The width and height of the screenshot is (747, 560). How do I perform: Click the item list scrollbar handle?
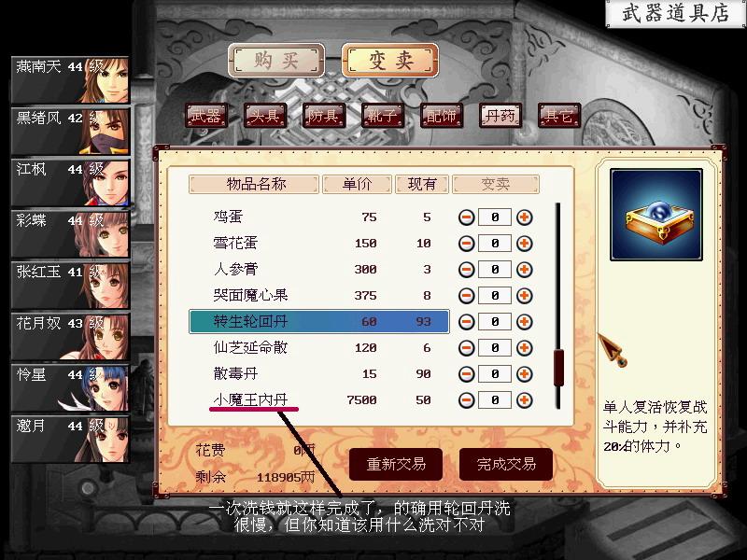558,367
